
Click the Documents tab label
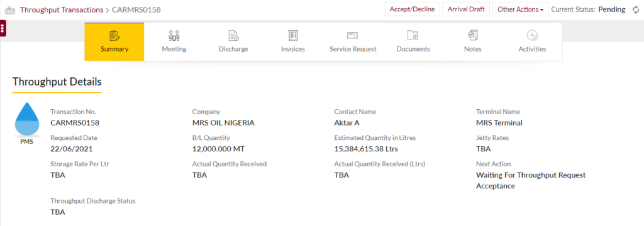pos(413,49)
